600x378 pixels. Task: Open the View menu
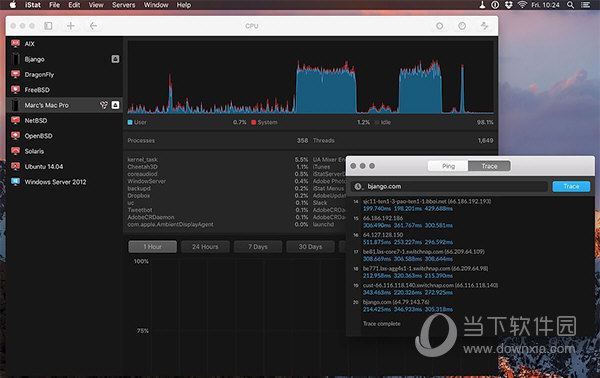tap(96, 5)
